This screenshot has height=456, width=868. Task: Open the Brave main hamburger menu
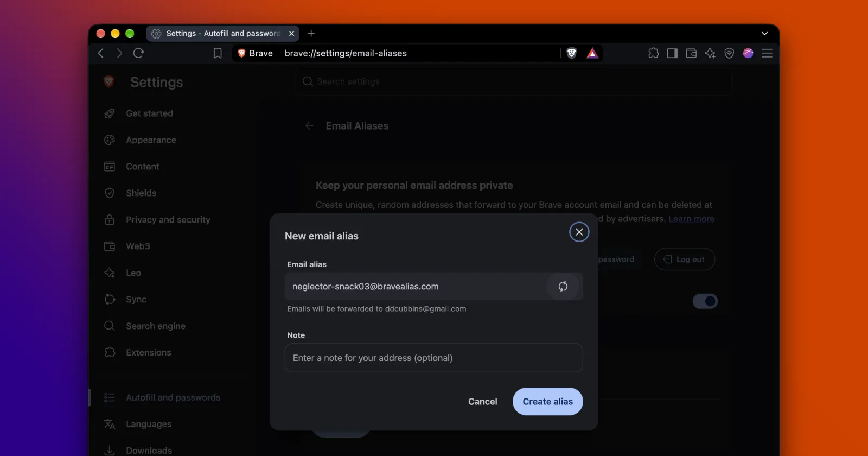[x=767, y=53]
